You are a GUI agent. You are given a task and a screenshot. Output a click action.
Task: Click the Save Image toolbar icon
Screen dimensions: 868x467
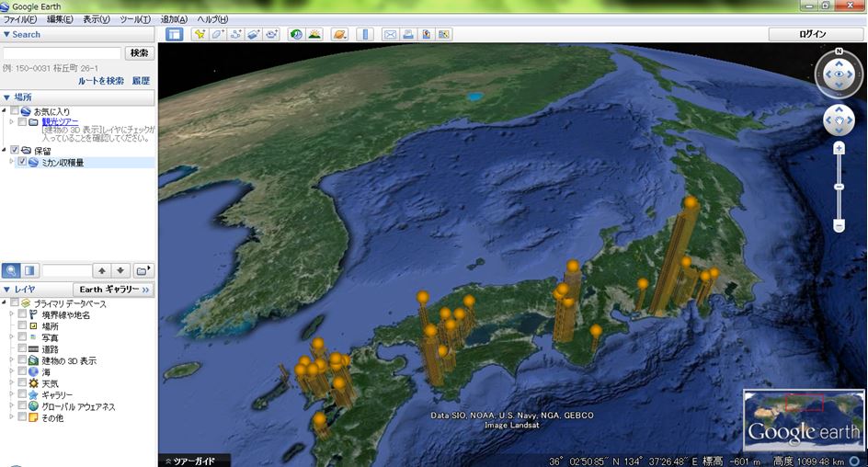(427, 34)
